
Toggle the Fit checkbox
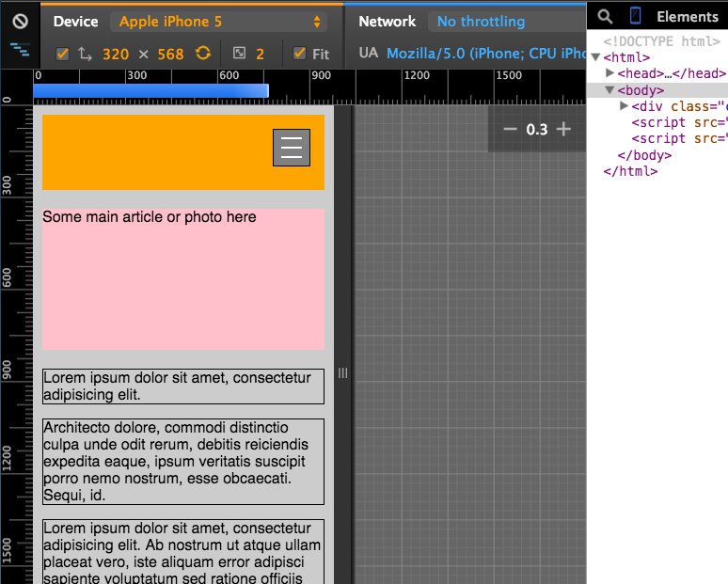click(x=299, y=54)
